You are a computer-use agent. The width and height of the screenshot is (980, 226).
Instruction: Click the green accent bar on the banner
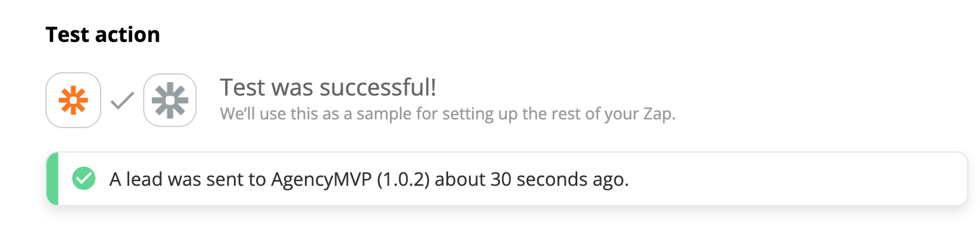pos(52,179)
